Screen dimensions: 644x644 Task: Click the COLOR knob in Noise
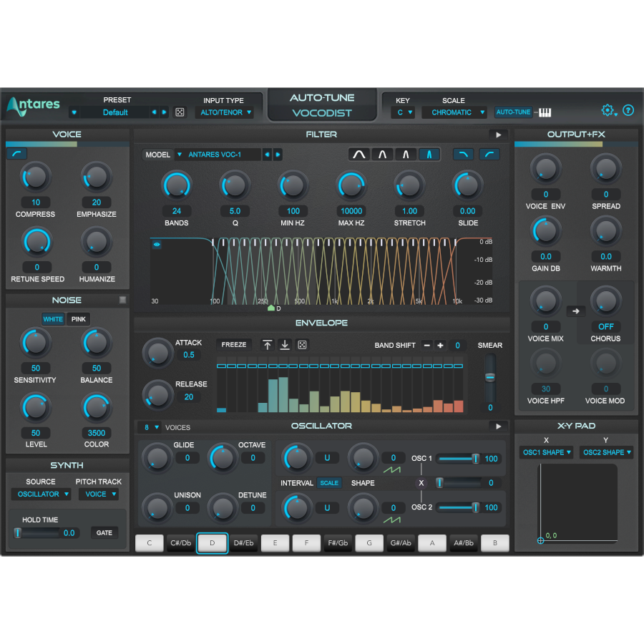click(97, 408)
